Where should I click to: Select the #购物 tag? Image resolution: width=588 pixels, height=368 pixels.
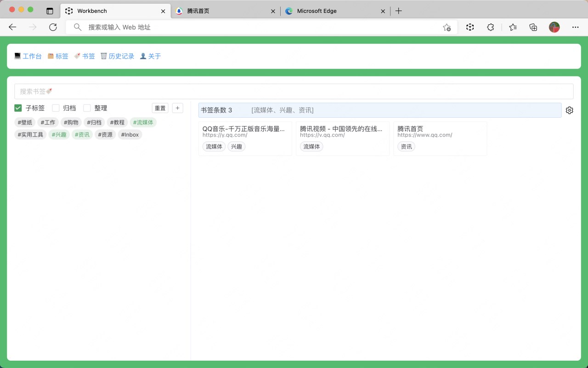coord(71,122)
